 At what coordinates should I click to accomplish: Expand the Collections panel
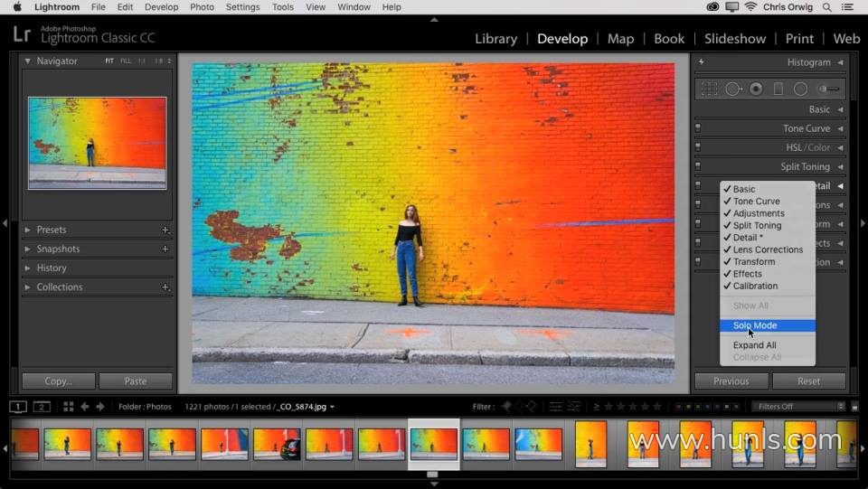pyautogui.click(x=27, y=287)
